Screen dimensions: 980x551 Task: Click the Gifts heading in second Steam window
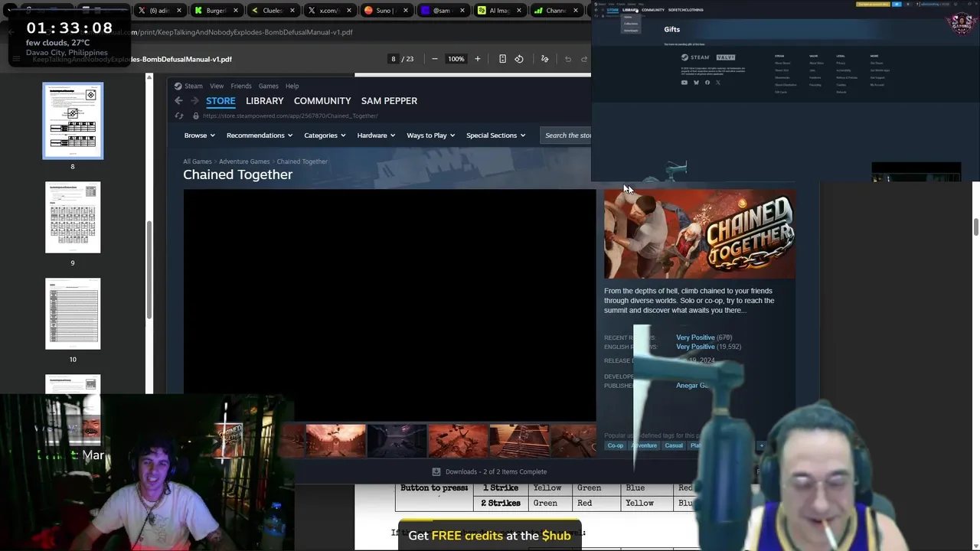click(x=671, y=29)
